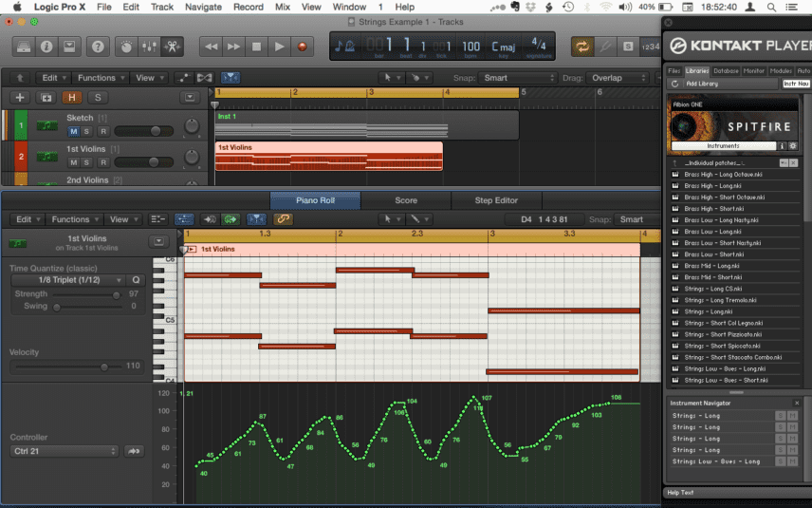Open the File menu

pyautogui.click(x=104, y=7)
